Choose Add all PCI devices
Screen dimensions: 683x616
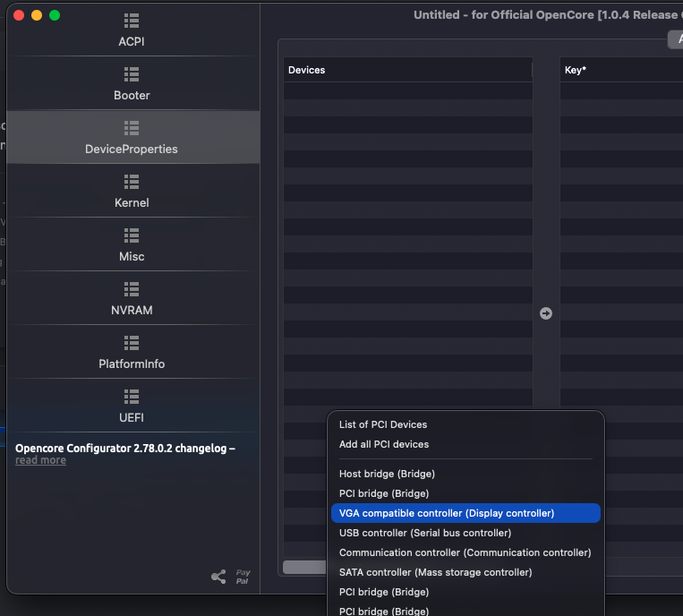click(x=465, y=444)
